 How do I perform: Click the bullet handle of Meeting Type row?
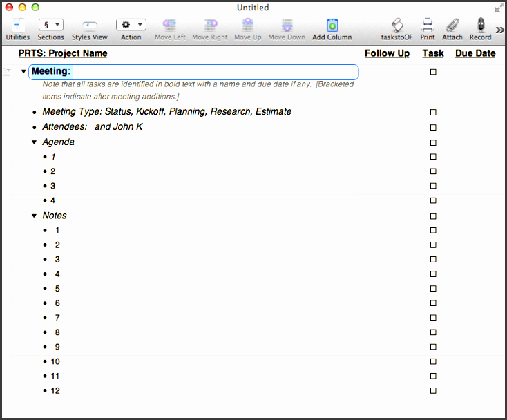click(35, 112)
